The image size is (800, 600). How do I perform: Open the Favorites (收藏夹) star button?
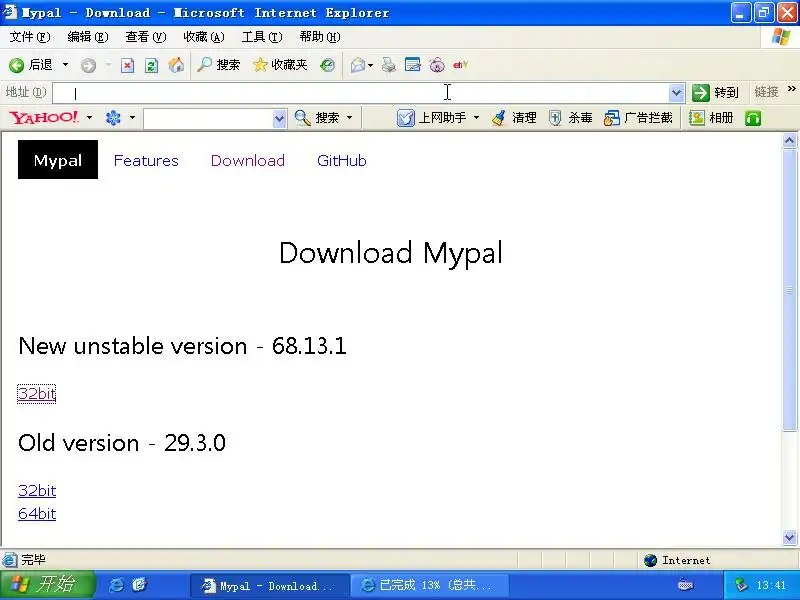pyautogui.click(x=280, y=65)
